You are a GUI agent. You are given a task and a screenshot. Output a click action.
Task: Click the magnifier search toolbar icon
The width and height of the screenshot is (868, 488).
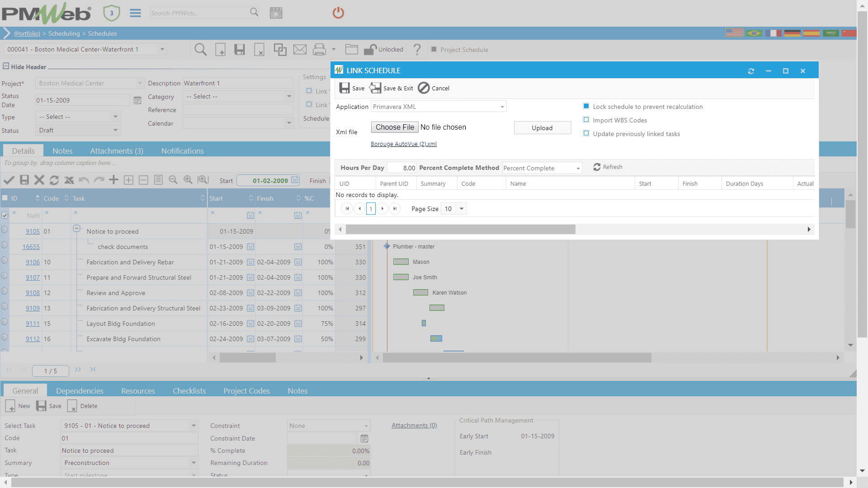(x=200, y=49)
